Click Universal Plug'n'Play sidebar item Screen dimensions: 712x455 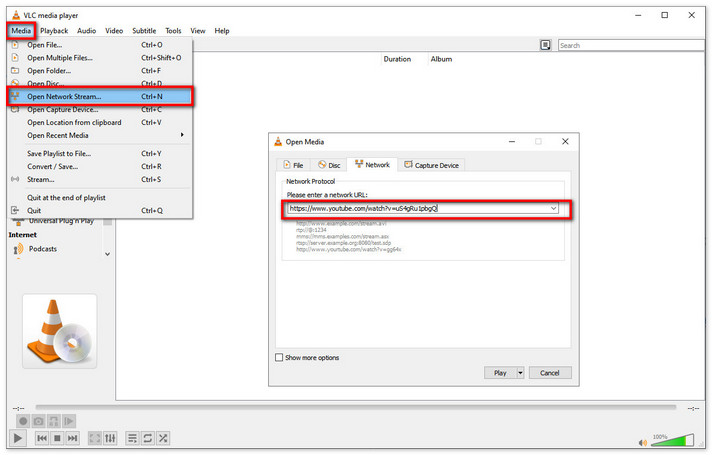pos(61,221)
